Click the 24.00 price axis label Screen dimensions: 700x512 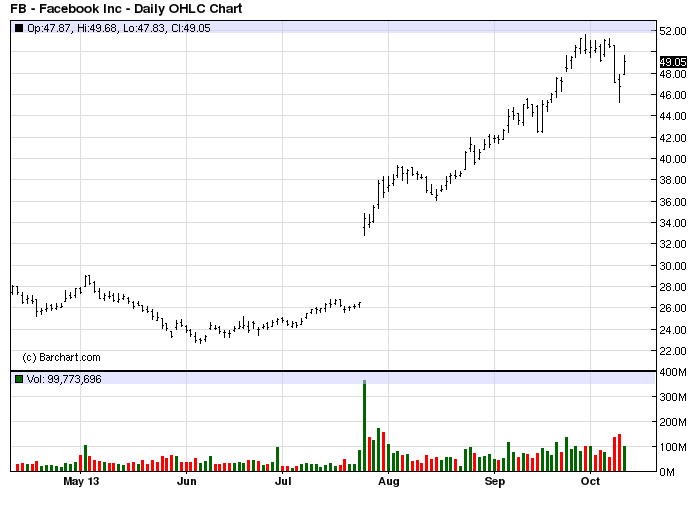pos(673,329)
